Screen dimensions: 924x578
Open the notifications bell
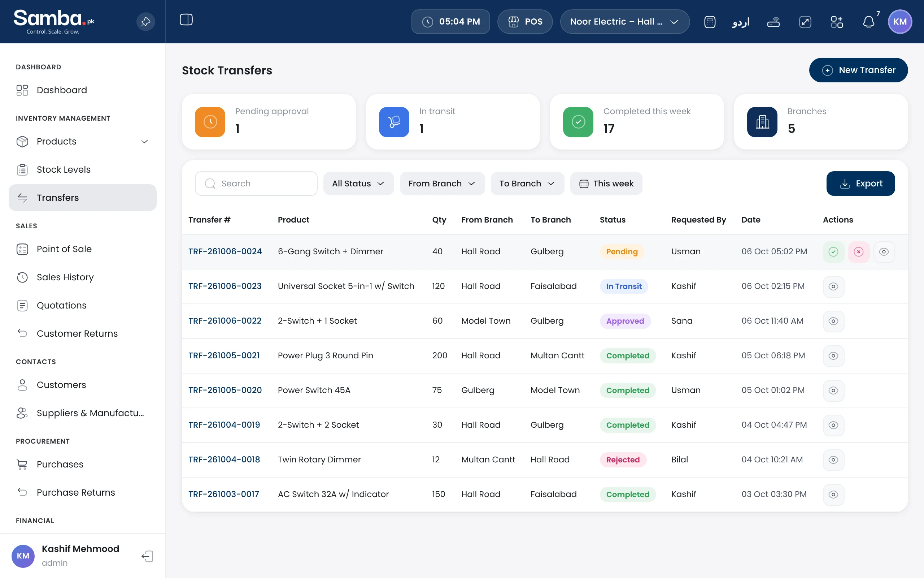tap(869, 22)
